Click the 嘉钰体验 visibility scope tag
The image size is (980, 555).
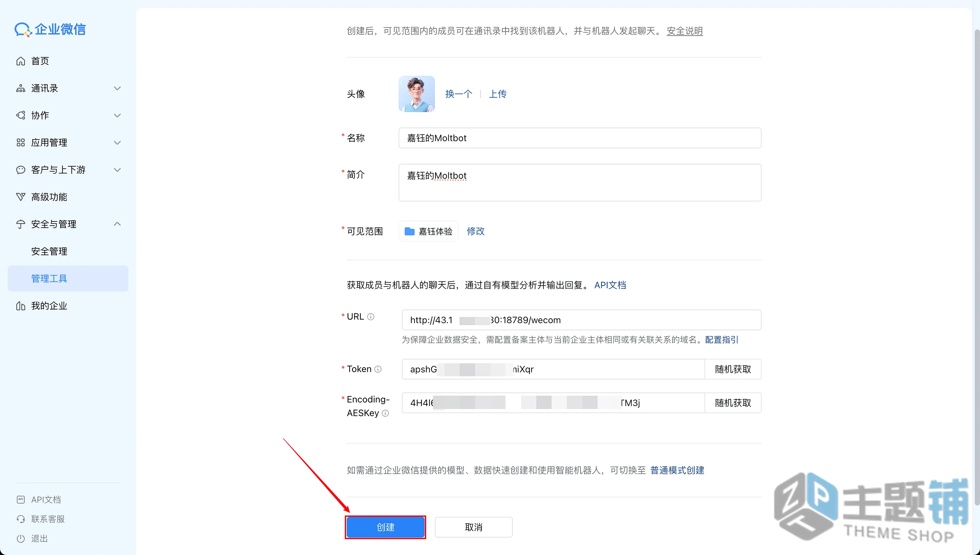(x=428, y=232)
